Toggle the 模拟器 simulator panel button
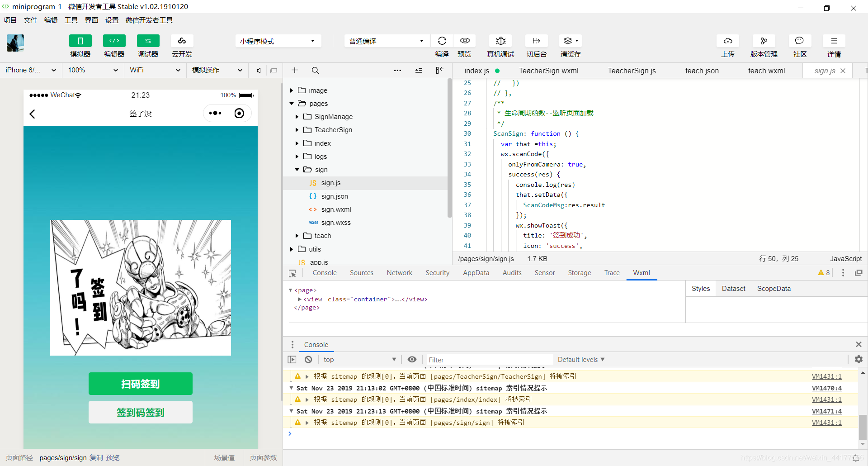This screenshot has width=868, height=466. pyautogui.click(x=80, y=41)
